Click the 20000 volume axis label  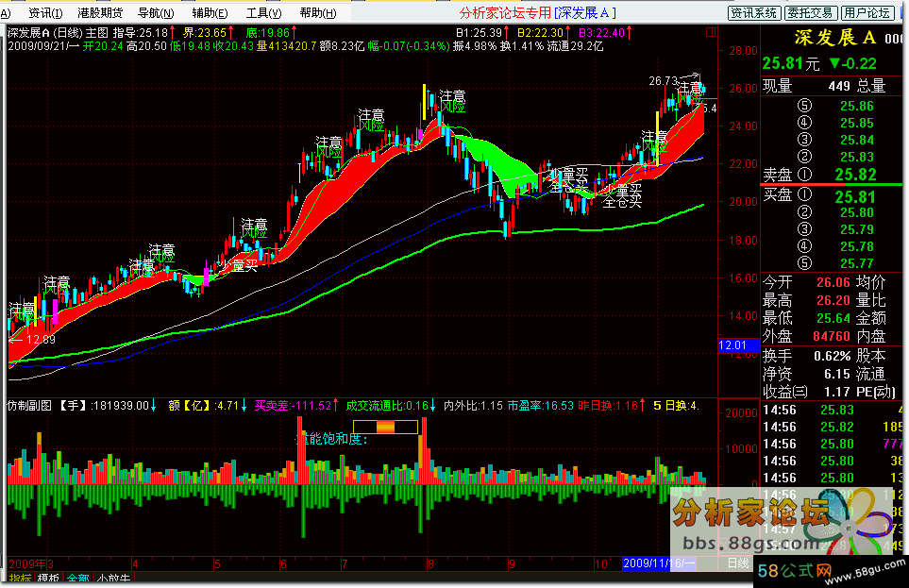click(x=742, y=413)
